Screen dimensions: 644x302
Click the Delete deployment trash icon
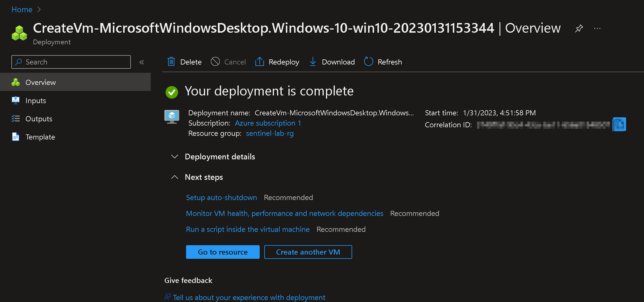point(171,62)
